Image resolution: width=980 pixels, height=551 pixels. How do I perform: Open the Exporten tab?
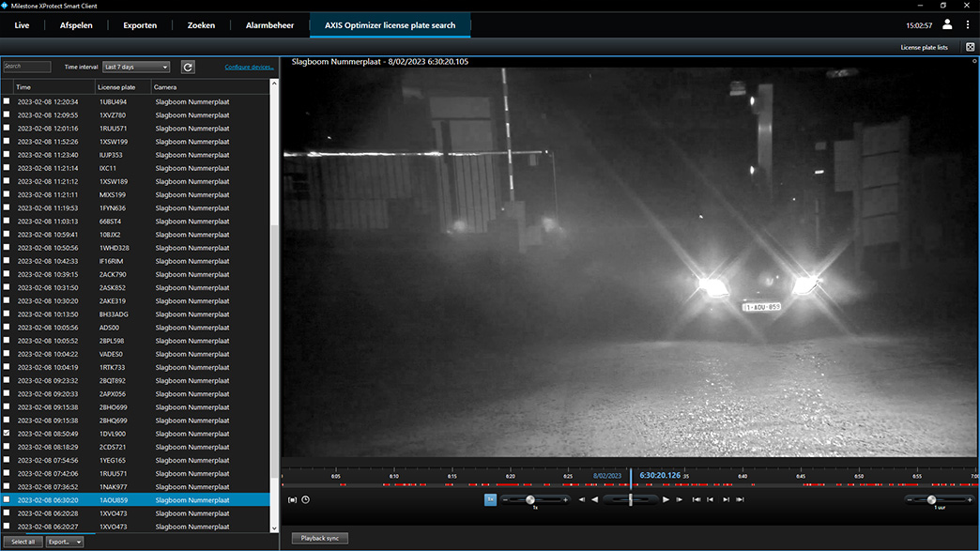point(140,25)
